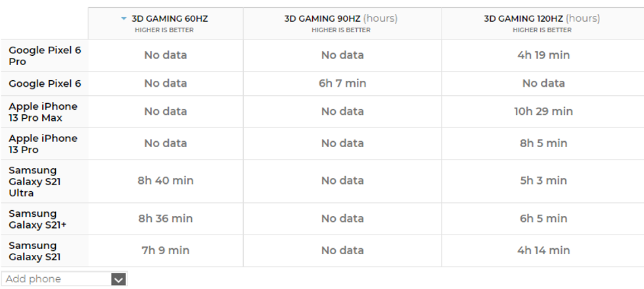644x289 pixels.
Task: Click the 7h 9 min result cell
Action: coord(166,250)
